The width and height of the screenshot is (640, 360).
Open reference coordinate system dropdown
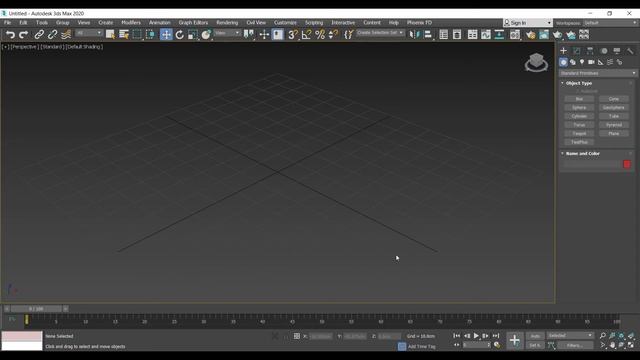pyautogui.click(x=227, y=33)
